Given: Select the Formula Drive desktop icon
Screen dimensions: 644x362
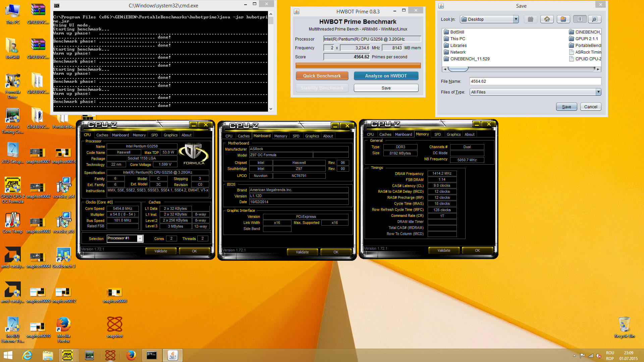Looking at the screenshot, I should 13,86.
